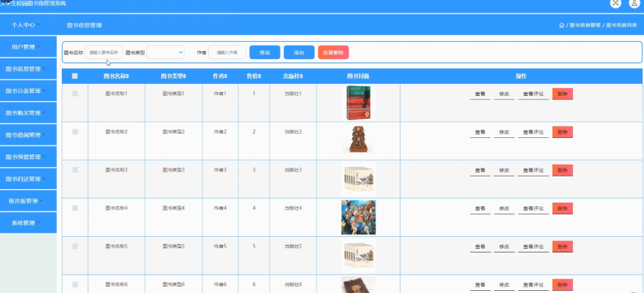Click the home icon in breadcrumb
The width and height of the screenshot is (644, 293).
(x=562, y=25)
